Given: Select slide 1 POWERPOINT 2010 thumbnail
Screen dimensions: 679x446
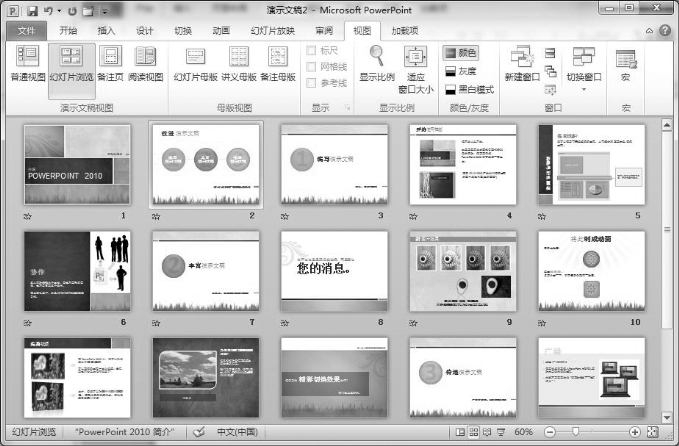Looking at the screenshot, I should tap(77, 165).
